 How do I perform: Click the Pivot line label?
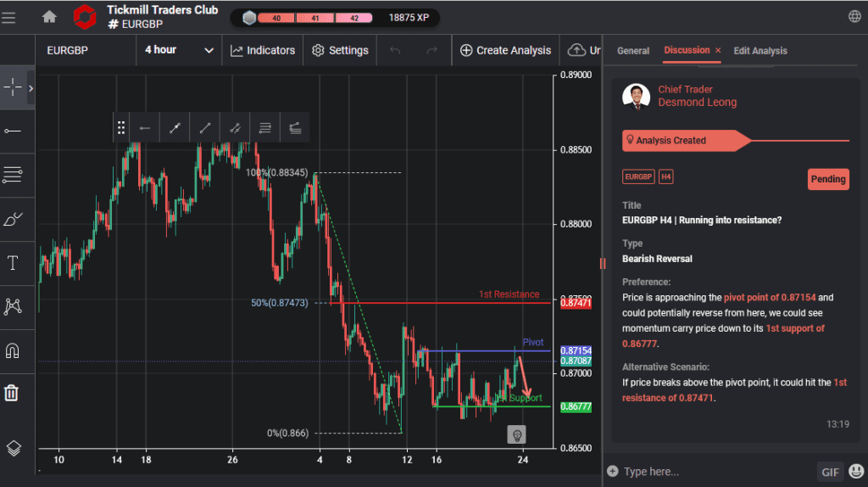tap(533, 343)
